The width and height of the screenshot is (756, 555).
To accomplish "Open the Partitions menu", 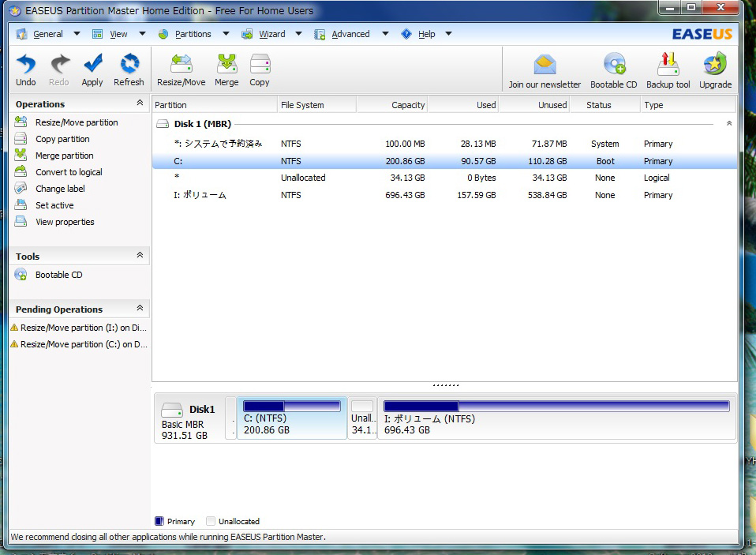I will point(193,34).
